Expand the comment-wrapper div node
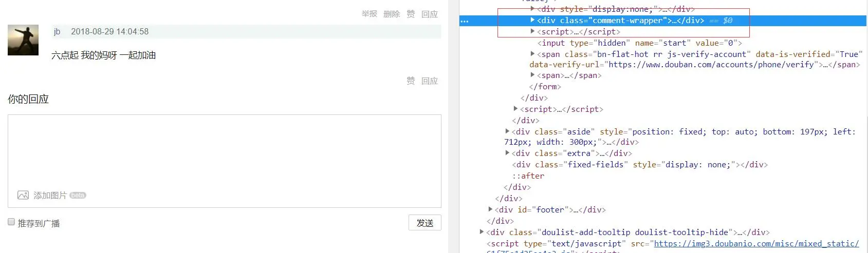The height and width of the screenshot is (253, 868). tap(532, 20)
